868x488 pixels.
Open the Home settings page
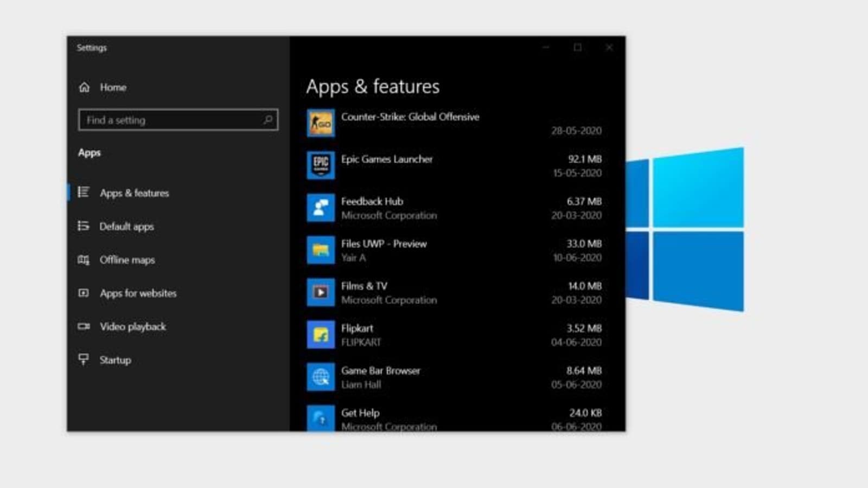pyautogui.click(x=113, y=87)
